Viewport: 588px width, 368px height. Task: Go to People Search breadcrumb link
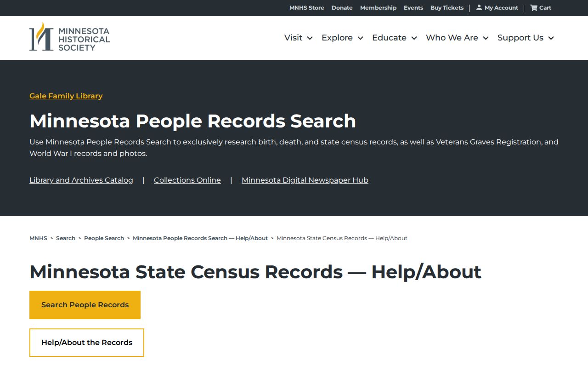104,238
